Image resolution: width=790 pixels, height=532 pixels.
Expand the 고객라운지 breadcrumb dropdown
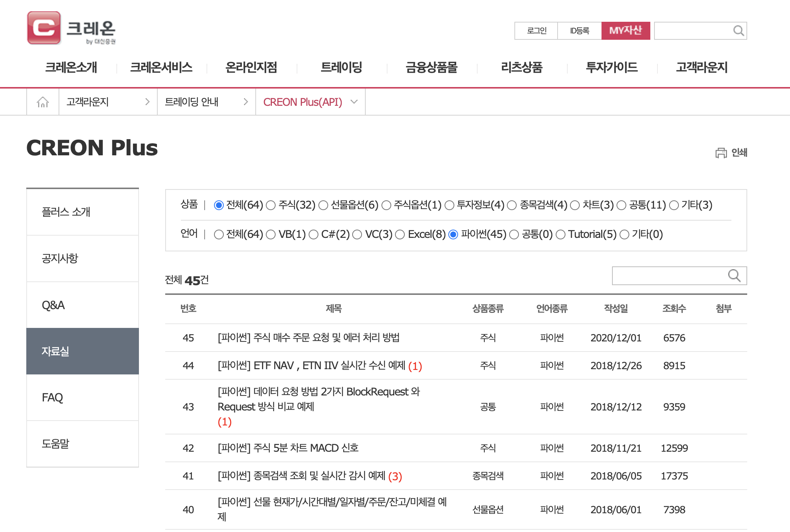pyautogui.click(x=108, y=102)
